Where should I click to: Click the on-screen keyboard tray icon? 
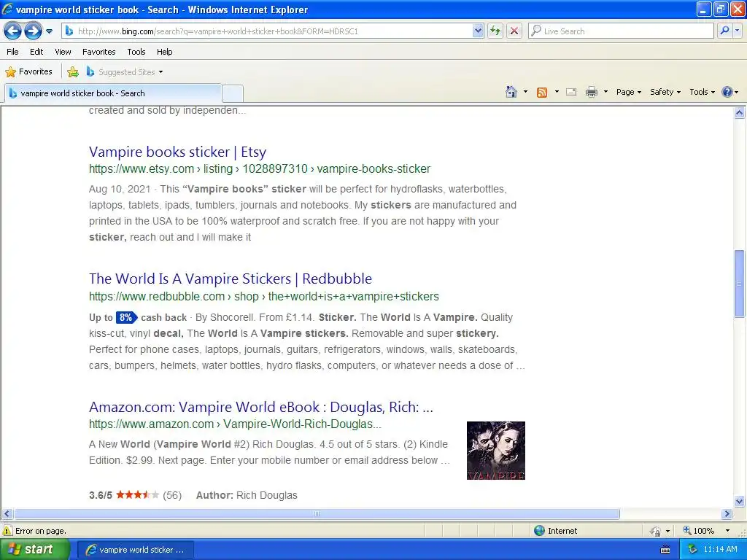[665, 550]
